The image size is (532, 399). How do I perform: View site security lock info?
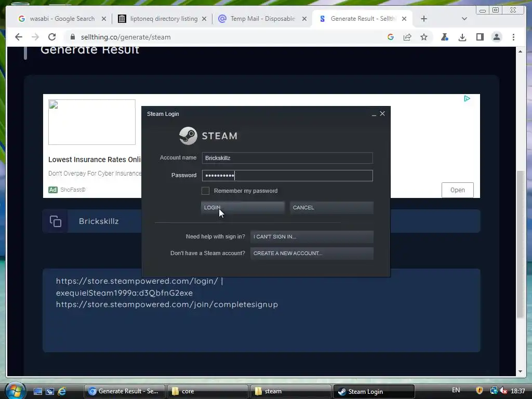(72, 37)
